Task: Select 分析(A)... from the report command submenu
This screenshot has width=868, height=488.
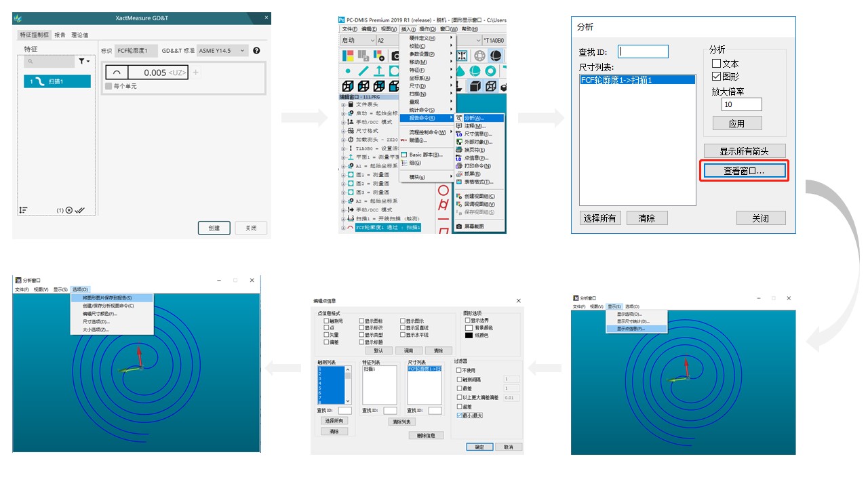Action: point(475,118)
